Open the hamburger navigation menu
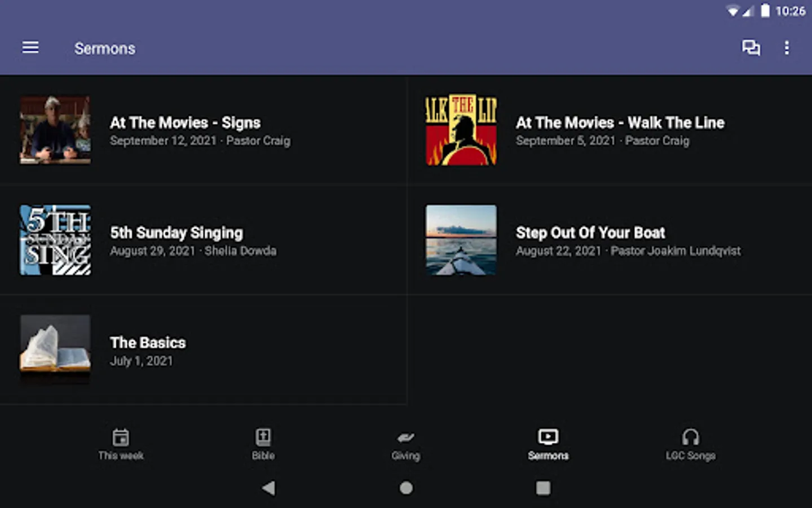The width and height of the screenshot is (812, 508). click(30, 48)
